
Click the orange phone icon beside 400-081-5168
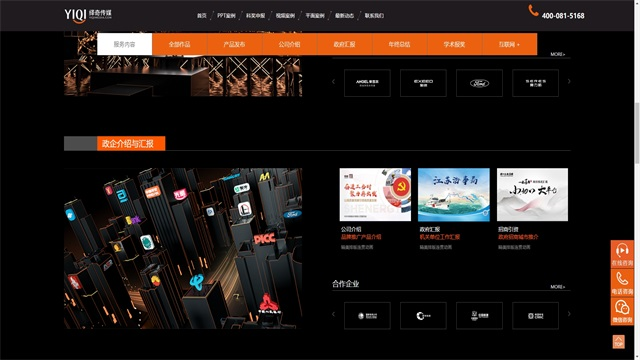pyautogui.click(x=533, y=11)
